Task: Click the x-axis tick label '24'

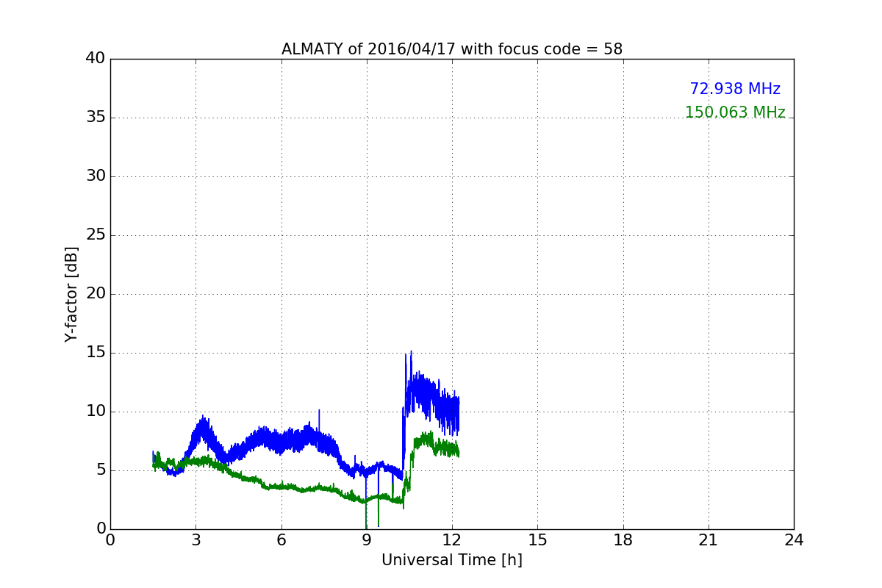Action: [x=794, y=540]
